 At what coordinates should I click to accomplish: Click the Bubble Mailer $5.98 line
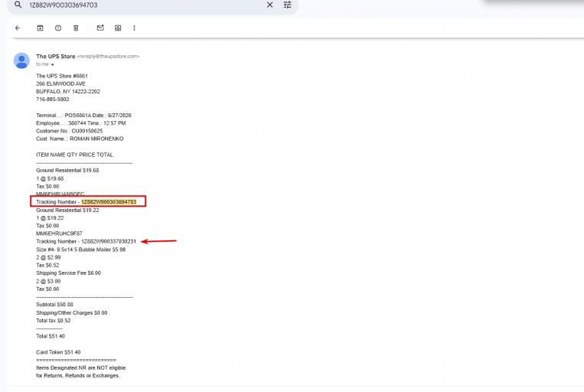click(81, 250)
